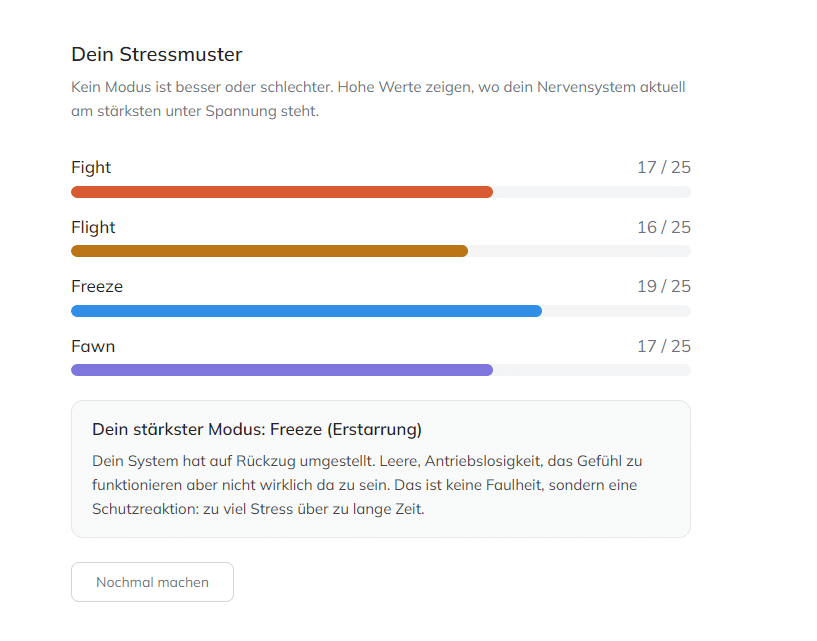
Task: Click the unfilled grey end of Flight bar
Action: 579,251
